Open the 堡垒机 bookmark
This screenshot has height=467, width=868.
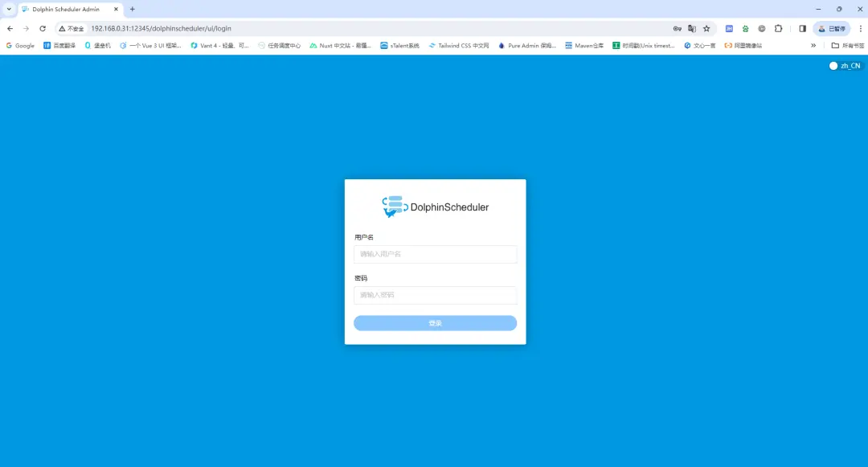tap(98, 46)
